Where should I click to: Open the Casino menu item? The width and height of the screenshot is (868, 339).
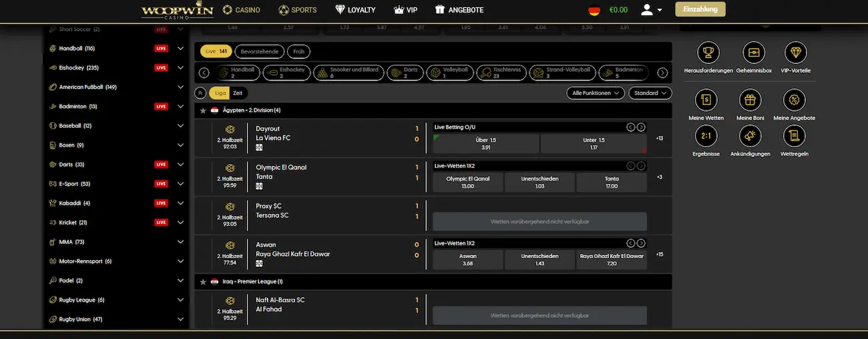(x=241, y=10)
